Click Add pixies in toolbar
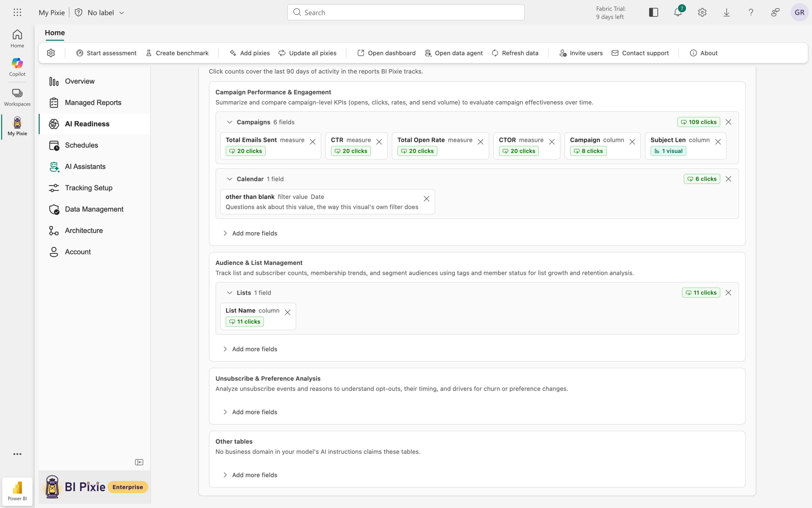812x508 pixels. [250, 53]
